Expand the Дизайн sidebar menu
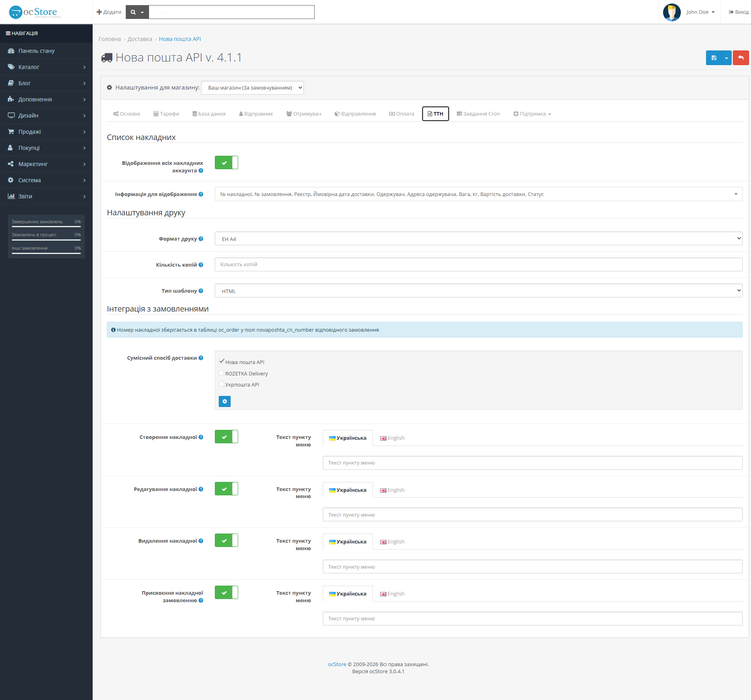Image resolution: width=751 pixels, height=700 pixels. pos(46,116)
